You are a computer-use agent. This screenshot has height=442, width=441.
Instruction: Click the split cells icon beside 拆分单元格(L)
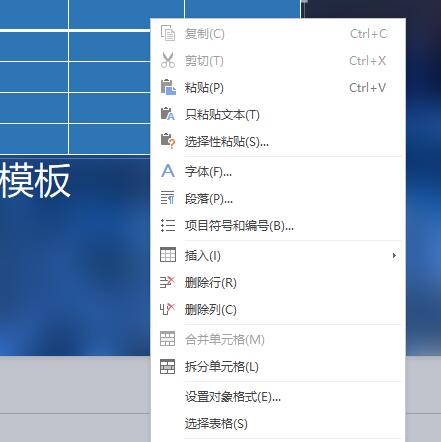pyautogui.click(x=167, y=367)
